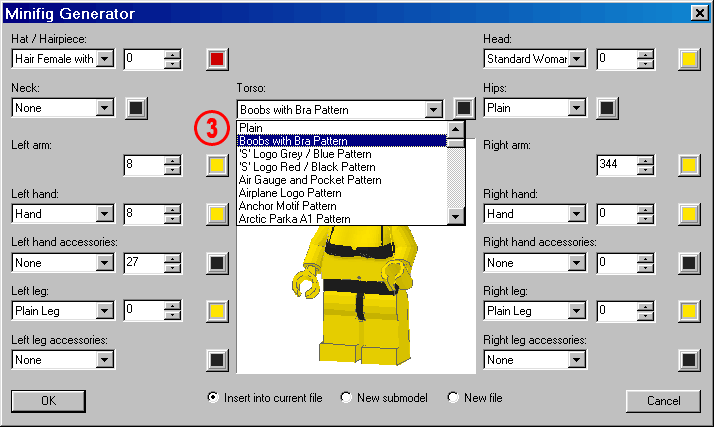Choose 'Boobs with Bra Pattern' list entry

point(342,141)
